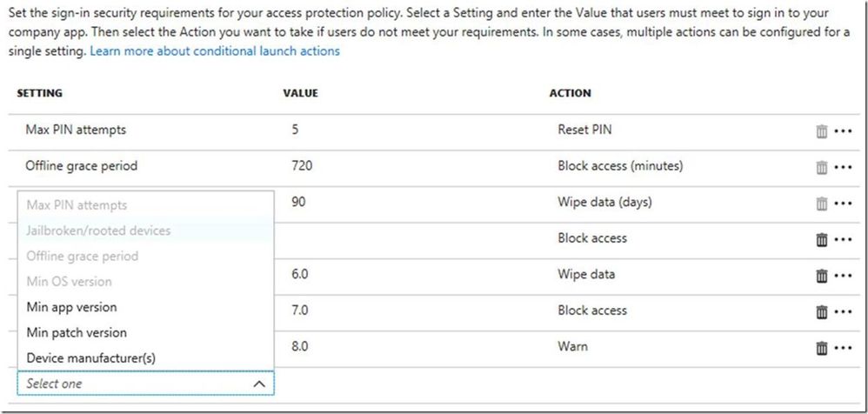This screenshot has width=868, height=414.
Task: Open ellipsis menu for Wipe data (days) row
Action: point(842,204)
